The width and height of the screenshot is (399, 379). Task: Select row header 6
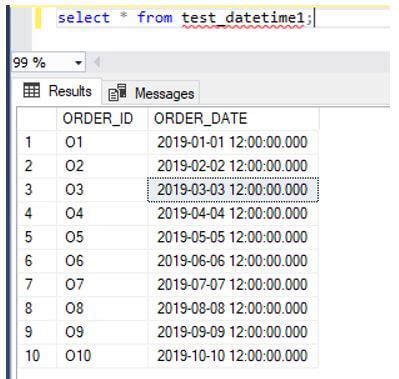[x=37, y=261]
